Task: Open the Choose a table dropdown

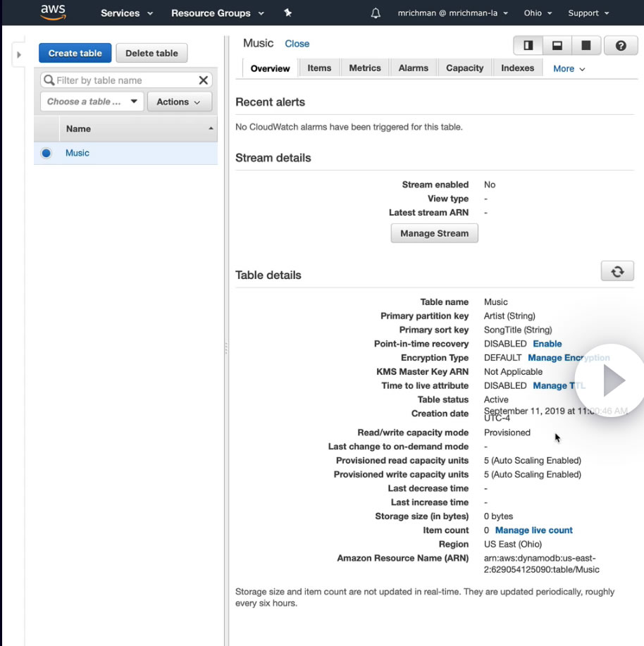Action: coord(92,101)
